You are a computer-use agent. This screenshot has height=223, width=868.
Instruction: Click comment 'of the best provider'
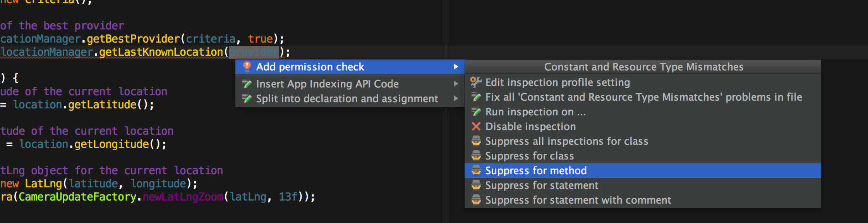pos(62,26)
